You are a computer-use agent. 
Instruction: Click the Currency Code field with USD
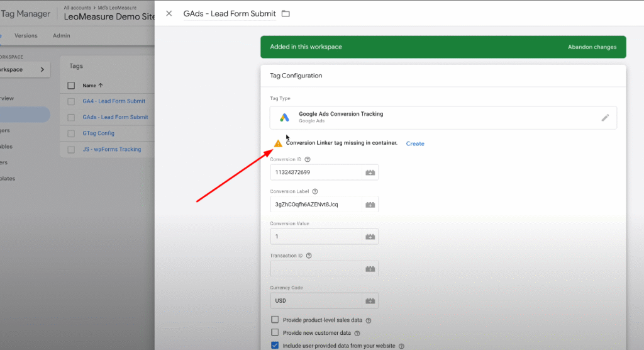pyautogui.click(x=316, y=301)
